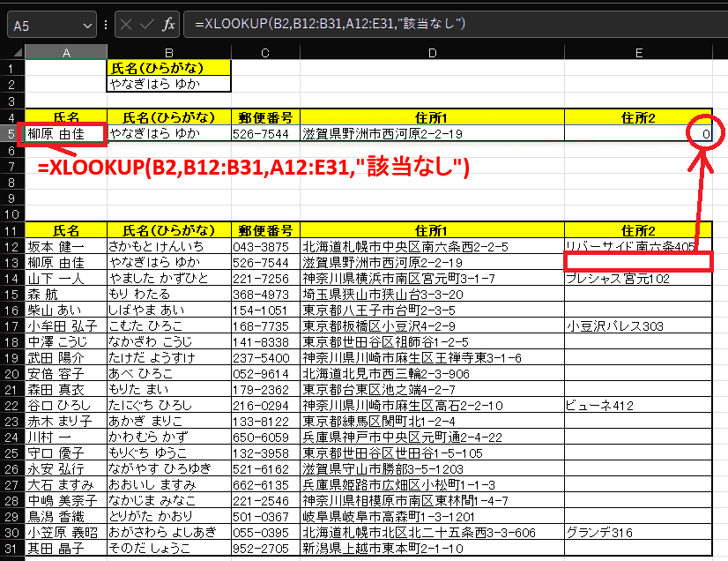The width and height of the screenshot is (728, 561).
Task: Click the Cancel X icon in formula bar
Action: pos(124,24)
